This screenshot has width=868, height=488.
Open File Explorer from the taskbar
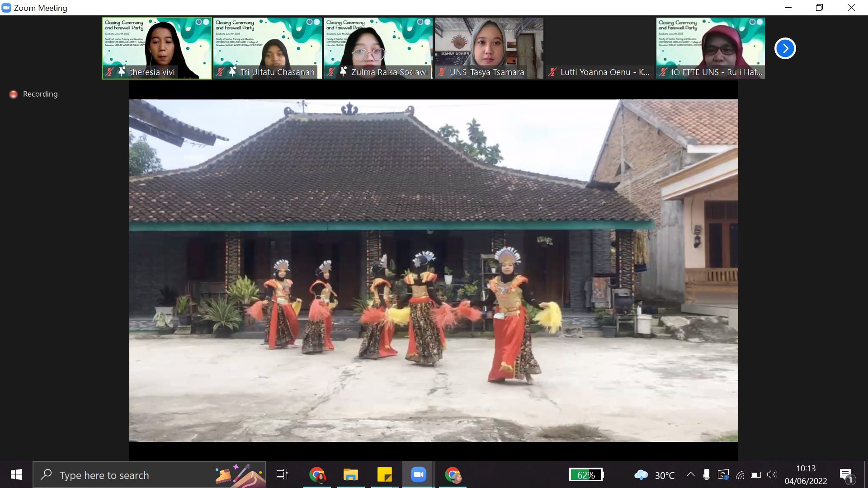[350, 474]
